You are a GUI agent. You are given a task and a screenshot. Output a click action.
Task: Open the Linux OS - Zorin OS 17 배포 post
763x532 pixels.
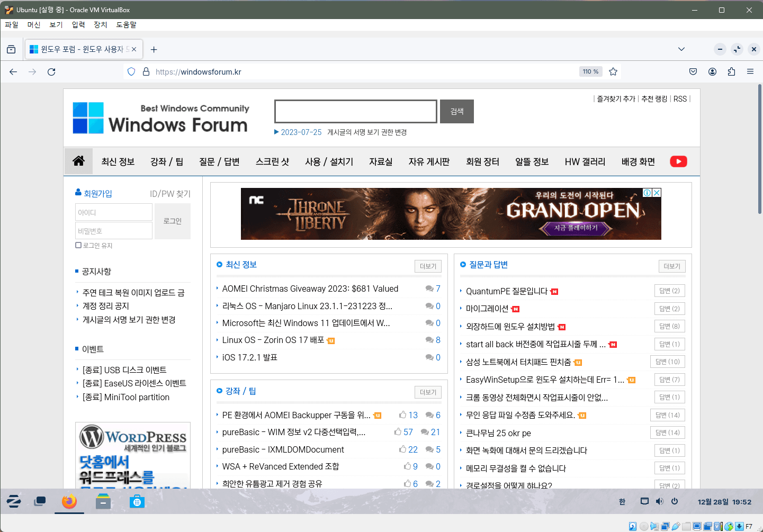(273, 340)
